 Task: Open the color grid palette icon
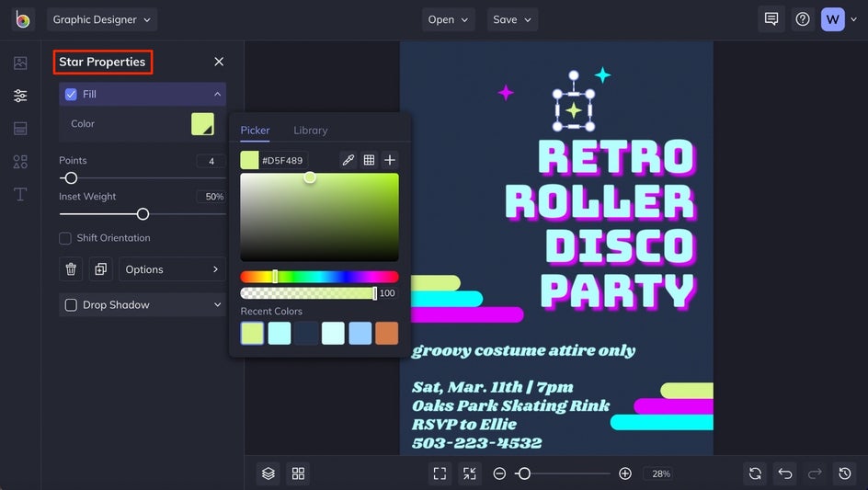(x=370, y=160)
